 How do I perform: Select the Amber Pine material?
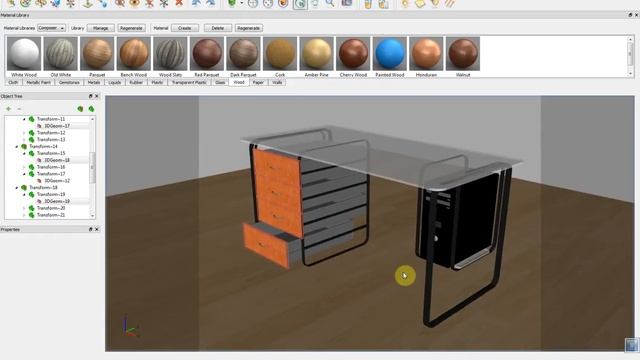coord(316,54)
